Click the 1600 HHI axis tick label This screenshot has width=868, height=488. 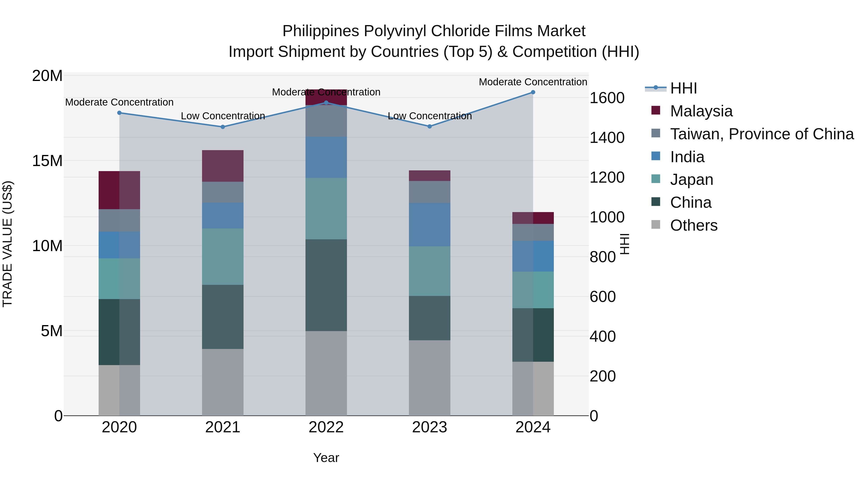(x=607, y=98)
